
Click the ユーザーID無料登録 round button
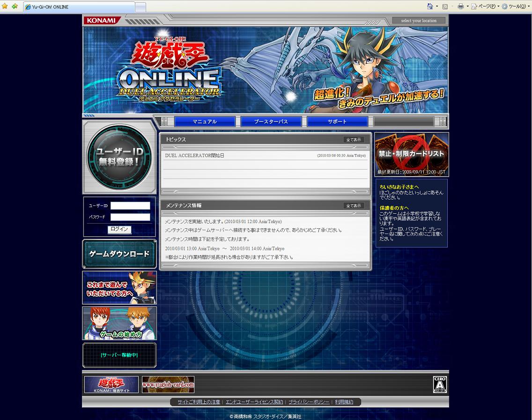pyautogui.click(x=119, y=157)
